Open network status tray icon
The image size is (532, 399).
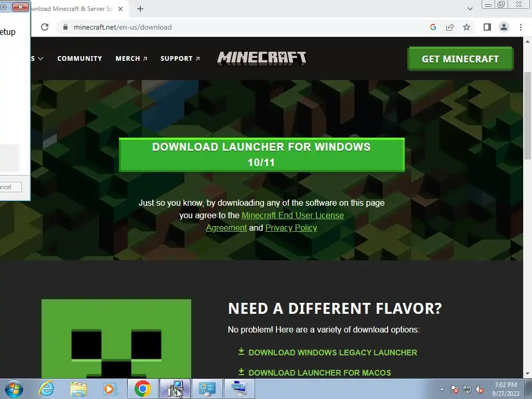tap(467, 389)
